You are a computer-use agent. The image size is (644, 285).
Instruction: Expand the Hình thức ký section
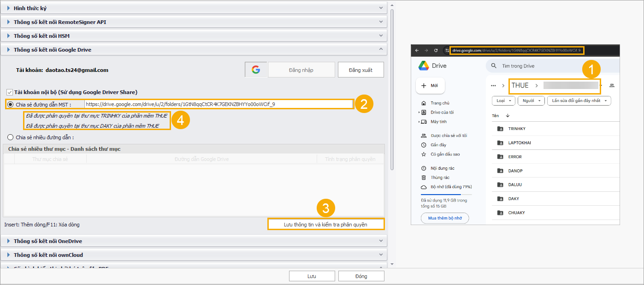coord(194,8)
